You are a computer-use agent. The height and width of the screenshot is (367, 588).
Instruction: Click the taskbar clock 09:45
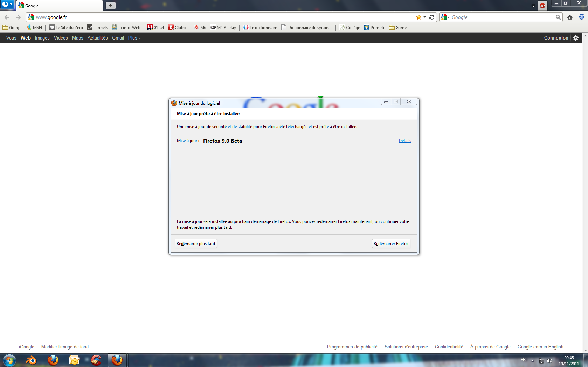coord(569,361)
